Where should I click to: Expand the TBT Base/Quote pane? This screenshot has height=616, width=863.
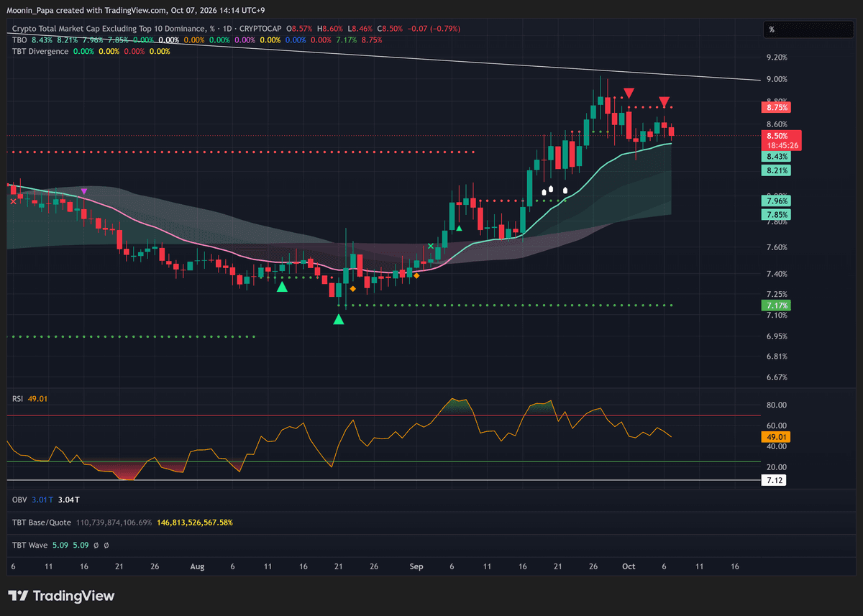click(x=41, y=522)
